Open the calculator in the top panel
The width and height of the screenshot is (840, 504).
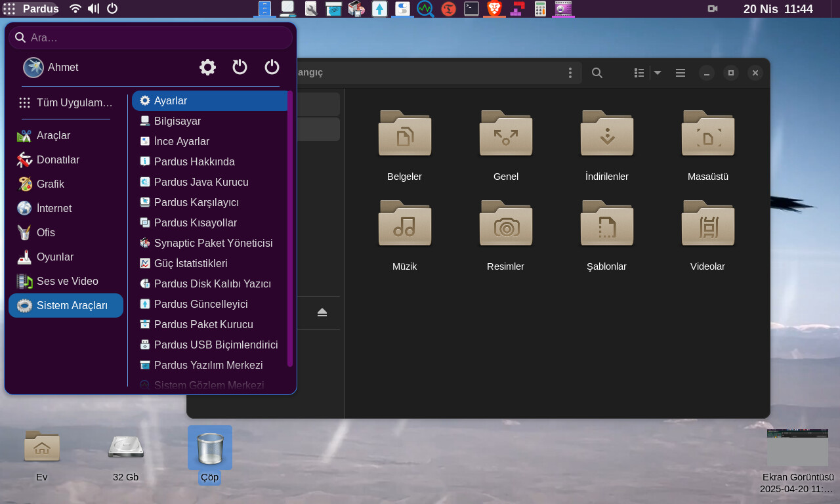click(x=540, y=9)
